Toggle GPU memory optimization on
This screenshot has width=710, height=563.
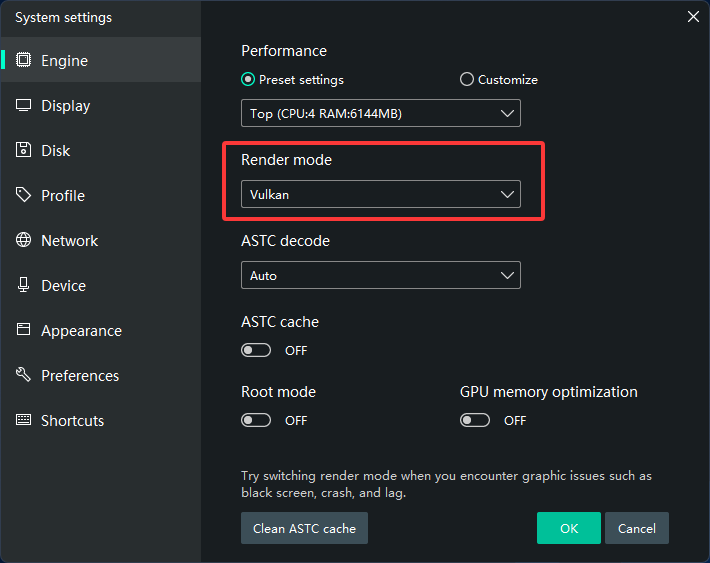pyautogui.click(x=475, y=420)
